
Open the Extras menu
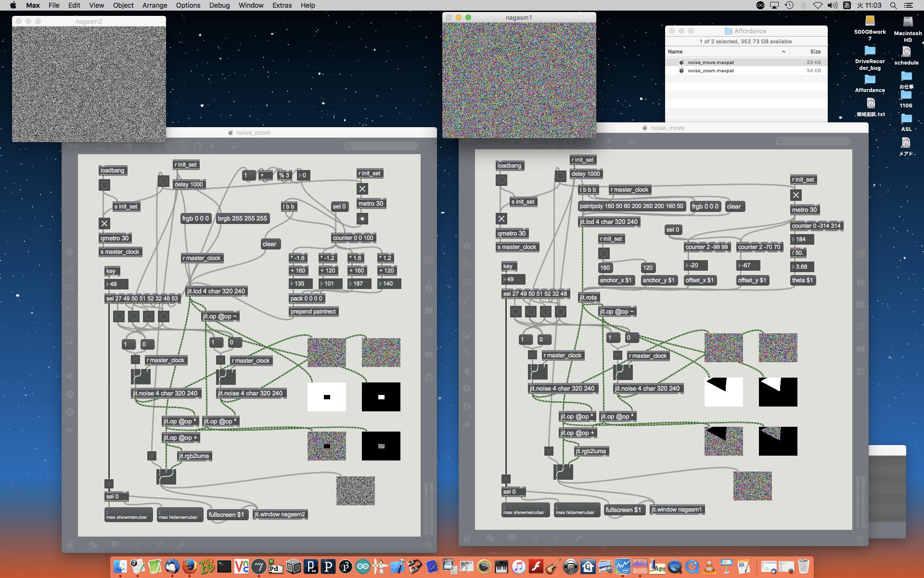point(282,5)
